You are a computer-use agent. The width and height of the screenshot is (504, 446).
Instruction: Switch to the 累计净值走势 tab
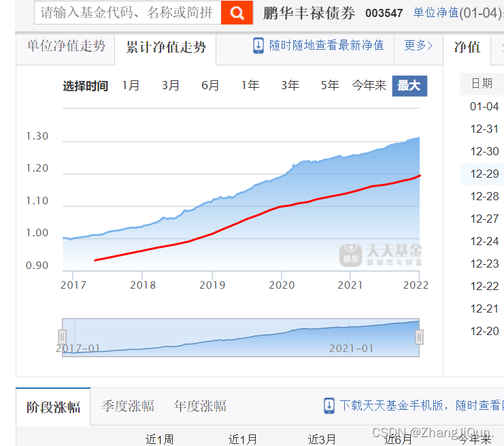point(165,47)
